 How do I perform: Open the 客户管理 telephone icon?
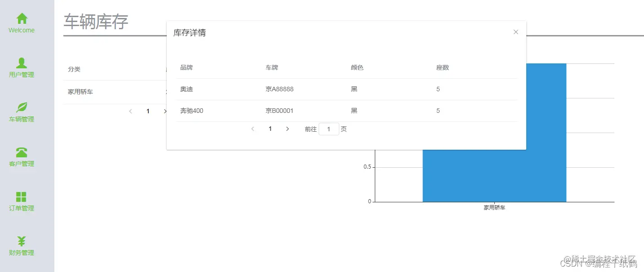[22, 152]
